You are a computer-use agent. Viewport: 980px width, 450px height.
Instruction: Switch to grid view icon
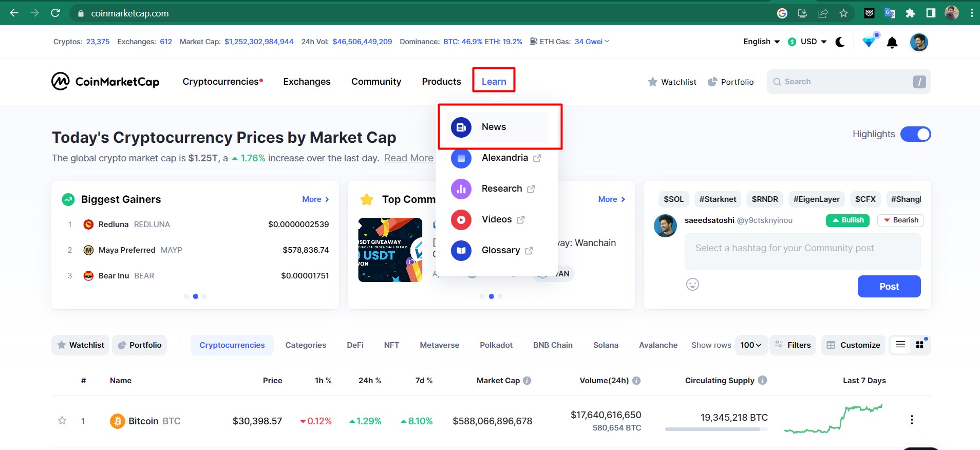tap(920, 345)
